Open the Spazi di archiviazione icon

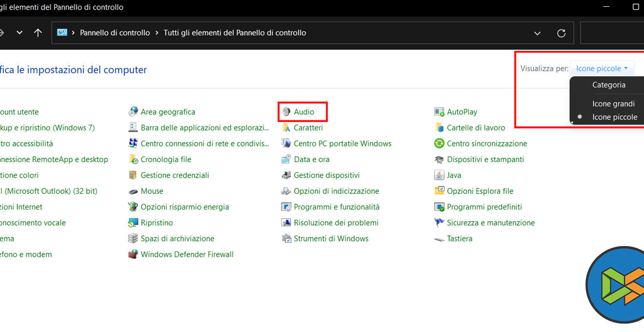pyautogui.click(x=133, y=238)
